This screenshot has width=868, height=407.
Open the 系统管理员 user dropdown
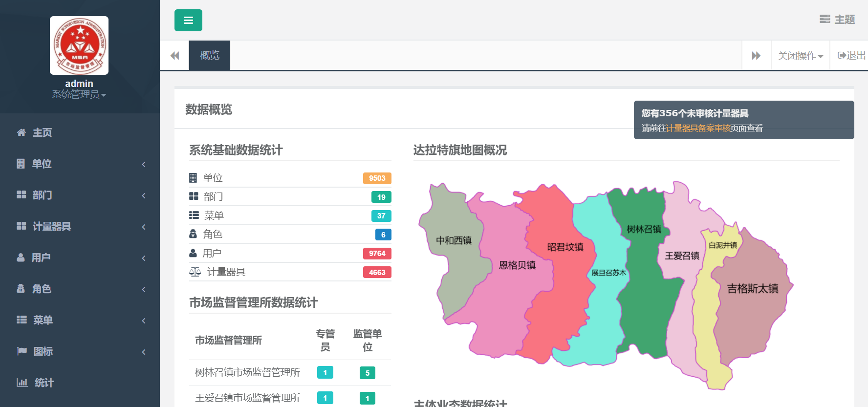pos(79,95)
